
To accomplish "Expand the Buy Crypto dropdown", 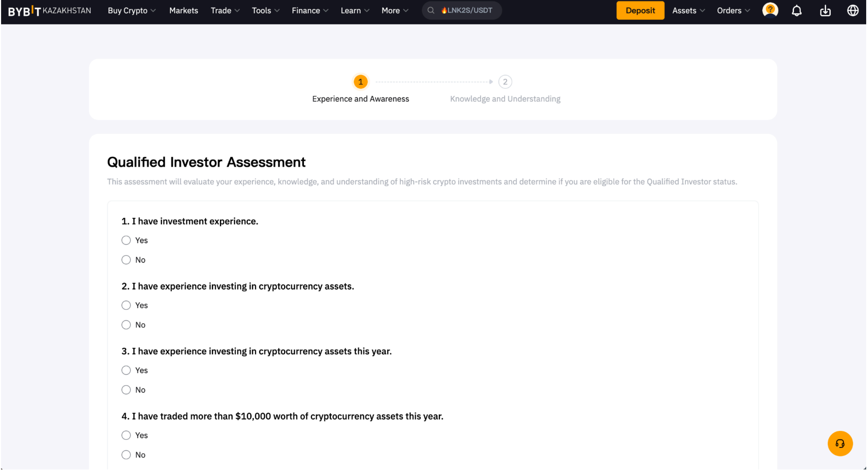I will pyautogui.click(x=131, y=11).
